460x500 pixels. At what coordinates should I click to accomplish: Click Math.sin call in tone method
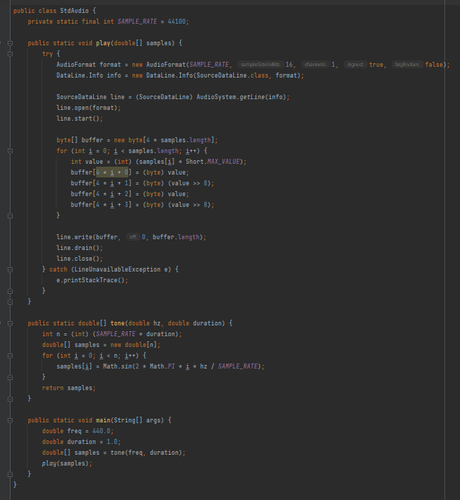117,366
